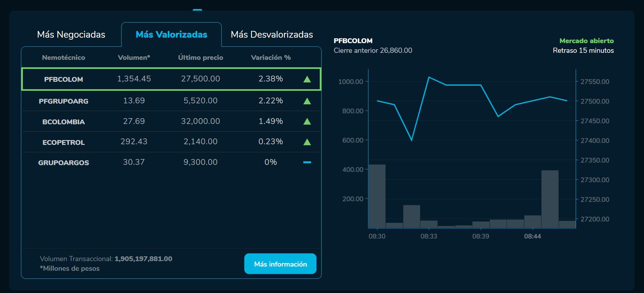
Task: Select the Más Valorizadas tab
Action: tap(171, 34)
